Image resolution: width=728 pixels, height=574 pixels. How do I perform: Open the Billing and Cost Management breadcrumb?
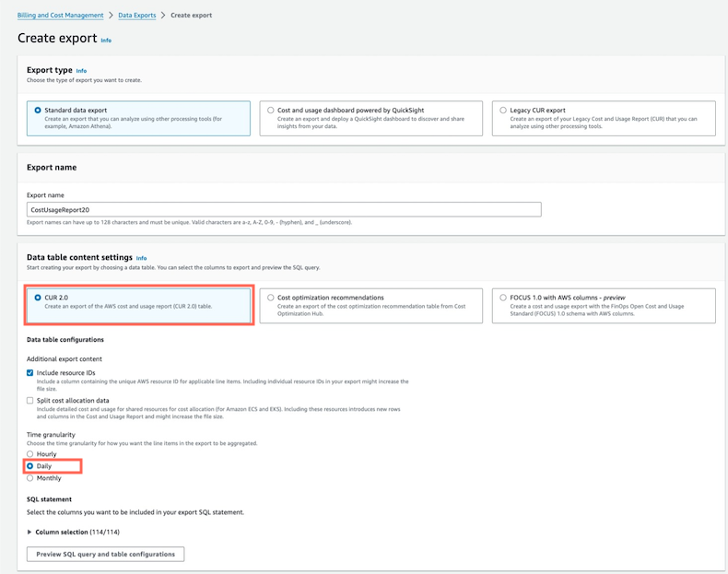pyautogui.click(x=62, y=16)
